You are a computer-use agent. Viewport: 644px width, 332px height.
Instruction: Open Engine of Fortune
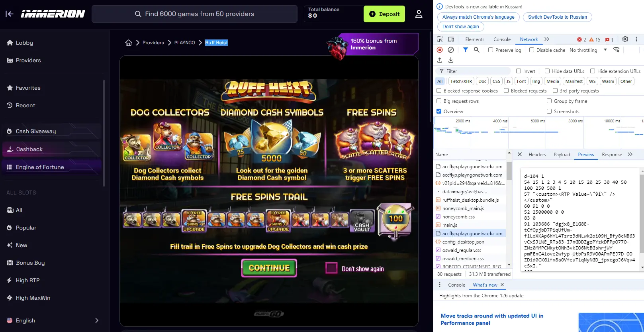click(52, 167)
